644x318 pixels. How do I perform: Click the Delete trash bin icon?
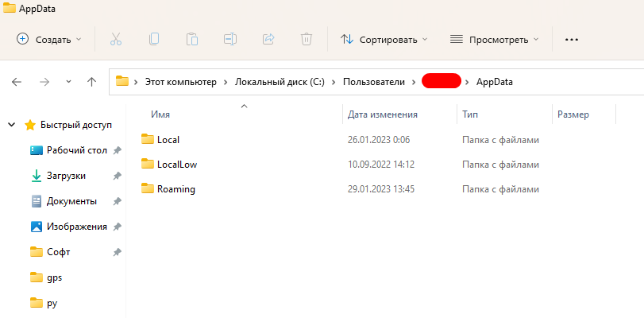(307, 39)
